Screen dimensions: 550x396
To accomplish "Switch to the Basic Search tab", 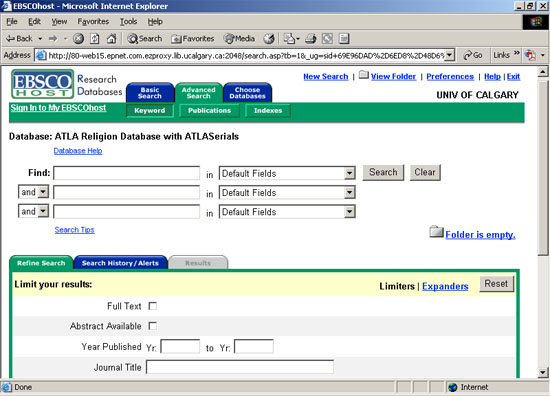I will pos(150,93).
